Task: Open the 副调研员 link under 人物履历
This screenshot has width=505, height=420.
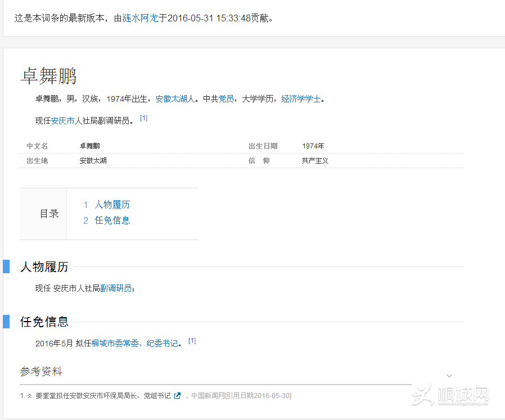Action: pyautogui.click(x=116, y=287)
